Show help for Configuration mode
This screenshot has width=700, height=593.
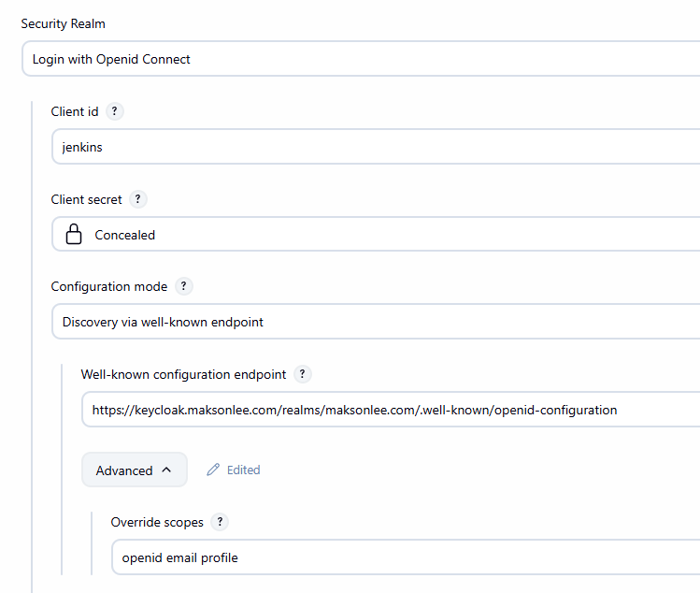[x=184, y=286]
